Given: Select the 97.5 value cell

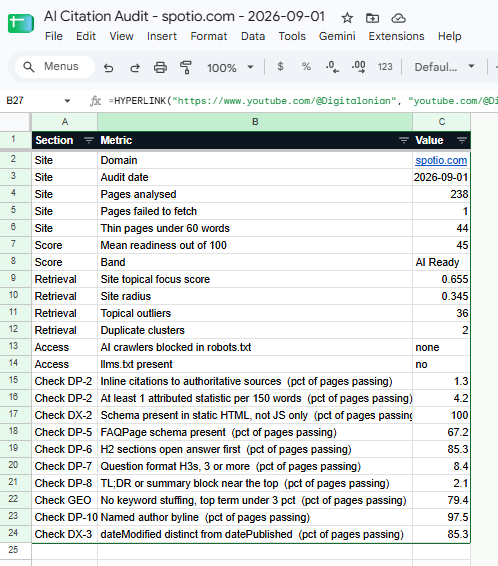Looking at the screenshot, I should 442,517.
